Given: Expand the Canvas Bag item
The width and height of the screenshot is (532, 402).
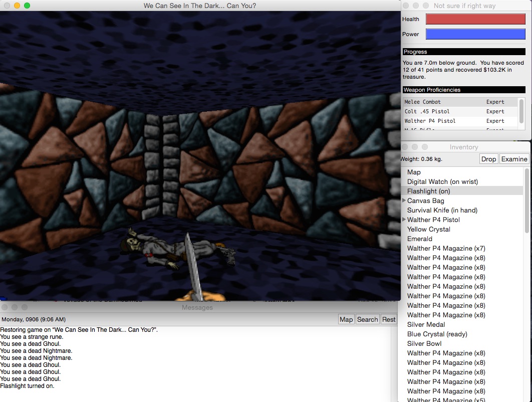Looking at the screenshot, I should coord(404,200).
